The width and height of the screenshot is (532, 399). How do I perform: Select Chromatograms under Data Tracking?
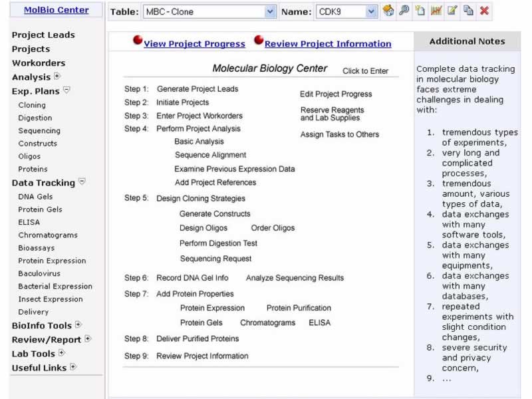[48, 235]
